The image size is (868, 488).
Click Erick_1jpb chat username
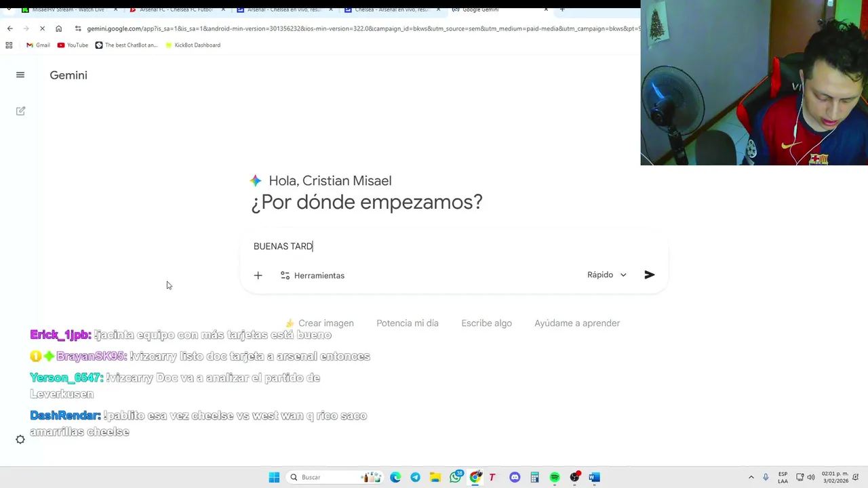60,335
